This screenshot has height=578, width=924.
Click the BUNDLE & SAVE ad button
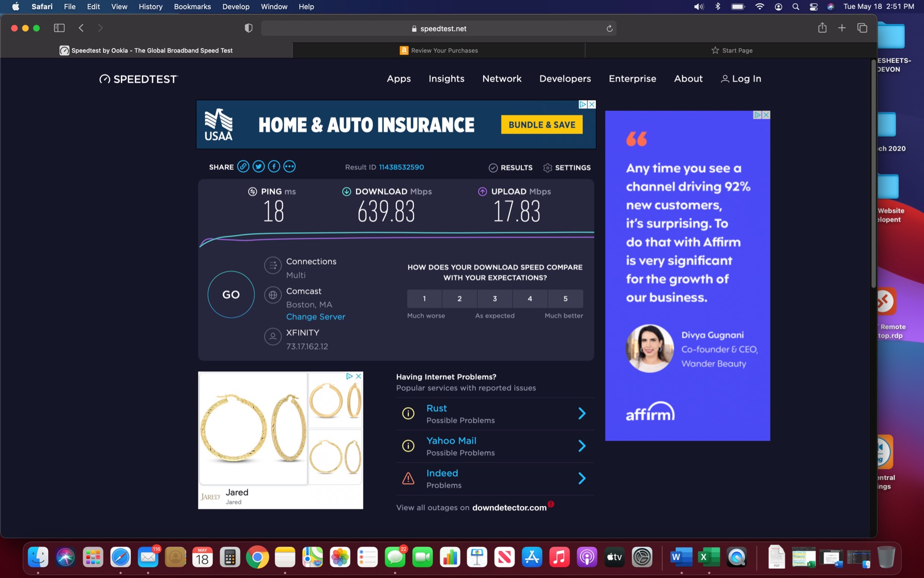point(542,125)
